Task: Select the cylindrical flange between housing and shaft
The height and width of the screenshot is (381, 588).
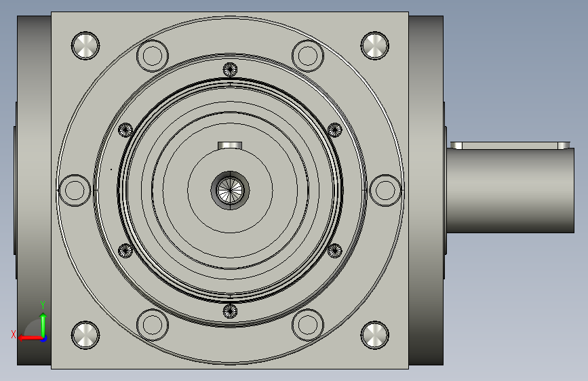Action: [426, 190]
